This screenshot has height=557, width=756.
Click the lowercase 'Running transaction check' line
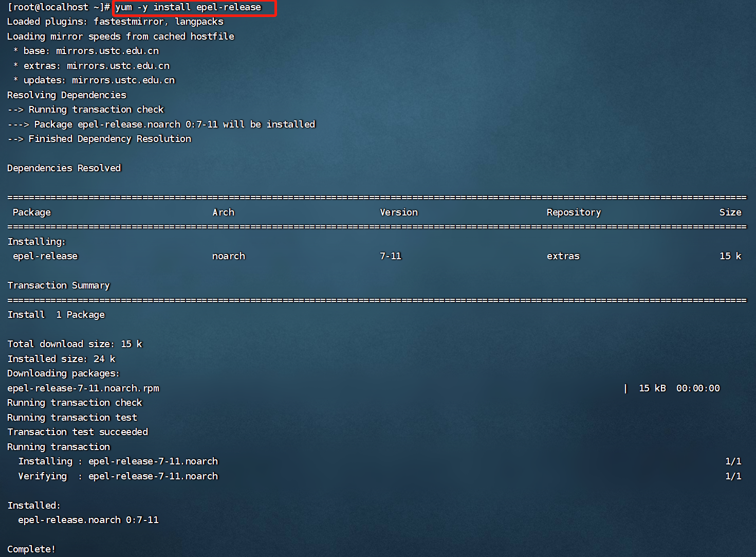[x=75, y=403]
